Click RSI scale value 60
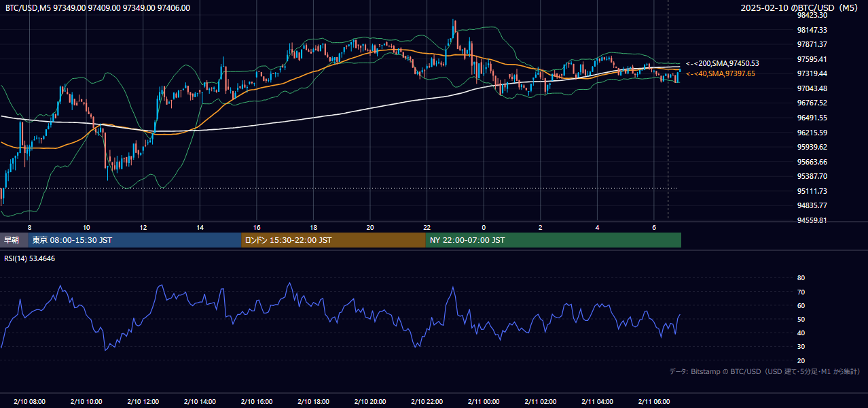The height and width of the screenshot is (408, 868). tap(801, 305)
